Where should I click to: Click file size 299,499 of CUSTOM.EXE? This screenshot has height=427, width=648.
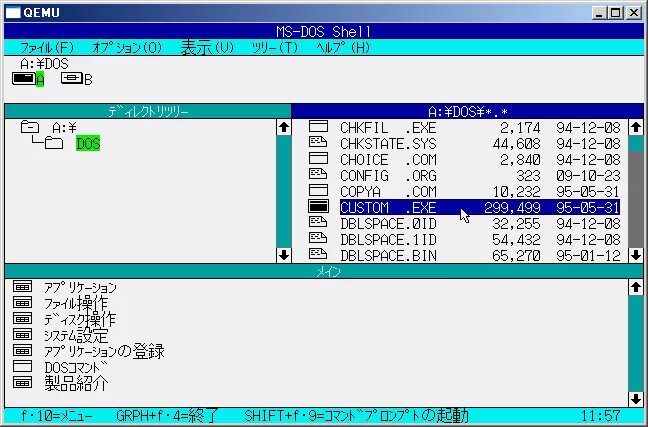coord(512,208)
